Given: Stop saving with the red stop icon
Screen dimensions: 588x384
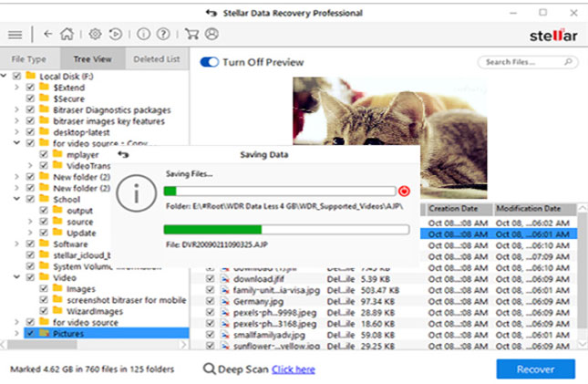Looking at the screenshot, I should pos(404,191).
